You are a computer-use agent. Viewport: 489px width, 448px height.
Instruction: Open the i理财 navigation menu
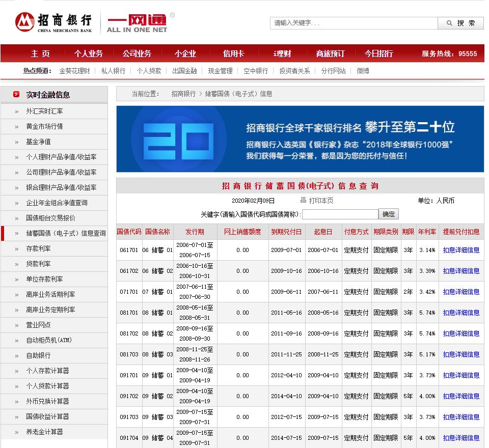[x=281, y=53]
